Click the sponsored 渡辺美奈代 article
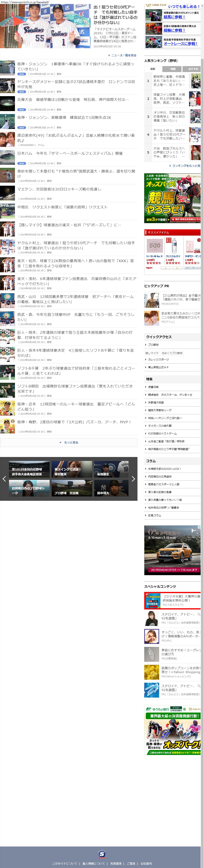 [76, 138]
